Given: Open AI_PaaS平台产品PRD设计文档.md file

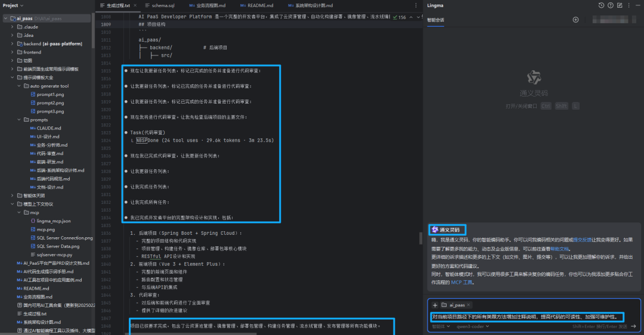Looking at the screenshot, I should (x=56, y=263).
